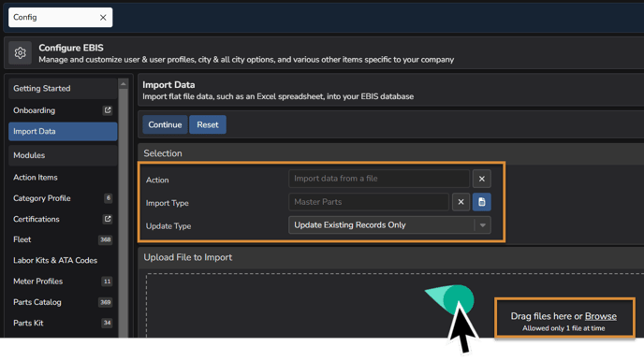Open Parts Catalog in the sidebar
Image resolution: width=644 pixels, height=361 pixels.
63,302
